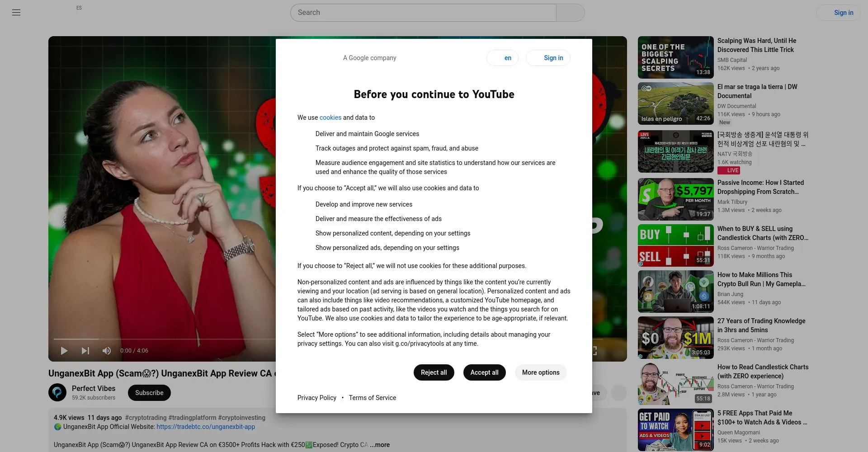Sign in from the top-right header
The image size is (868, 452).
(838, 13)
